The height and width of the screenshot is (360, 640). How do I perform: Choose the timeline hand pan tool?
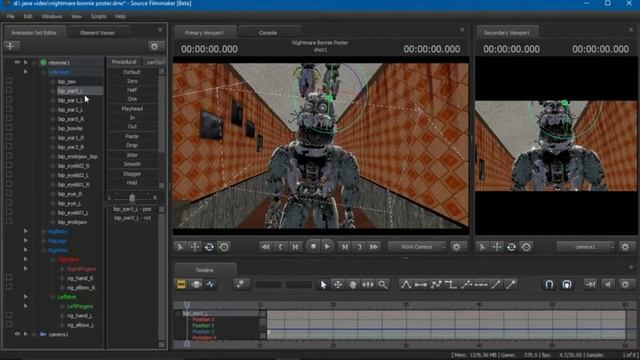pyautogui.click(x=353, y=284)
